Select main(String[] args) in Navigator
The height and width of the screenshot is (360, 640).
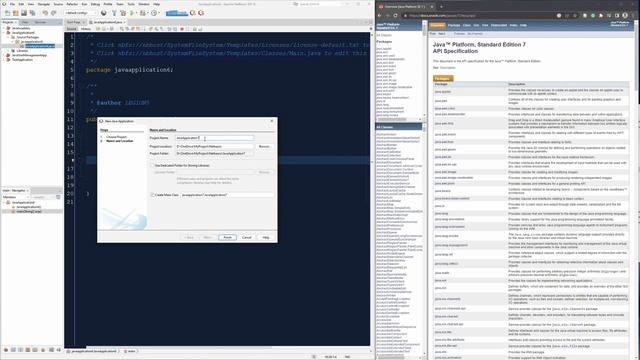29,211
